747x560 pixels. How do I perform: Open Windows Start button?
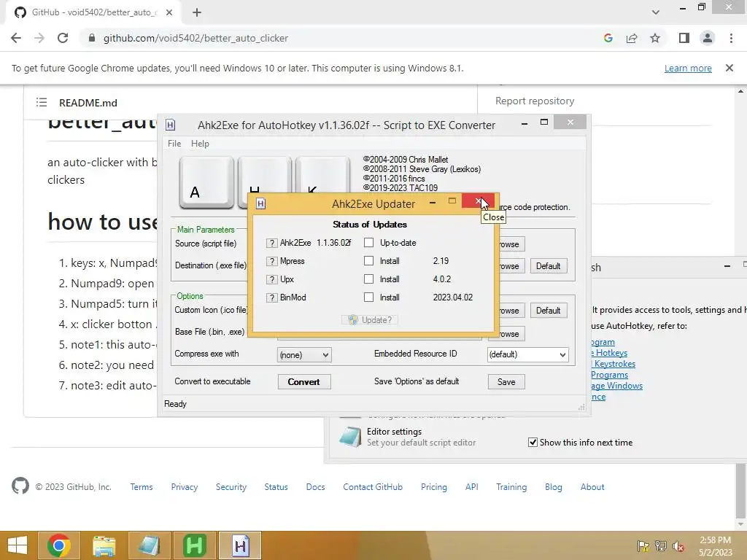point(18,545)
